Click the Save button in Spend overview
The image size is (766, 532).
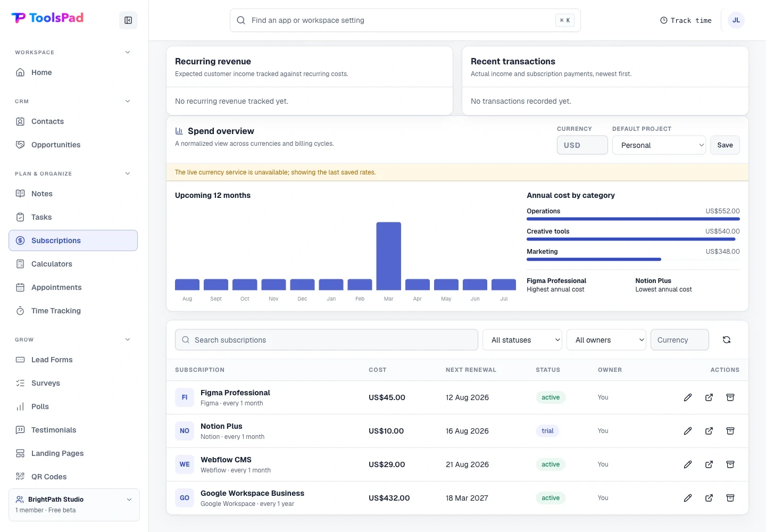pyautogui.click(x=725, y=145)
